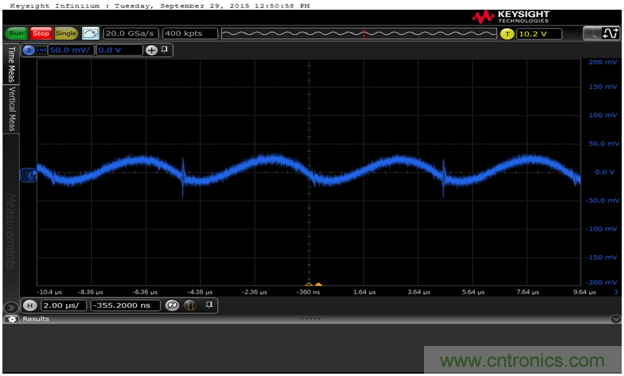Expand the Results panel gear icon
Viewport: 624px width, 376px height.
tap(11, 319)
